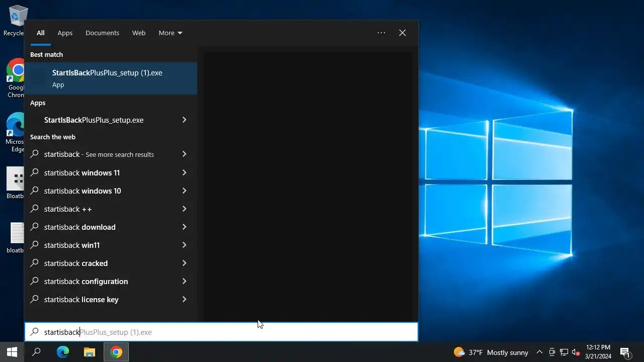Expand arrow for 'startisback download'
This screenshot has width=644, height=362.
pyautogui.click(x=184, y=227)
